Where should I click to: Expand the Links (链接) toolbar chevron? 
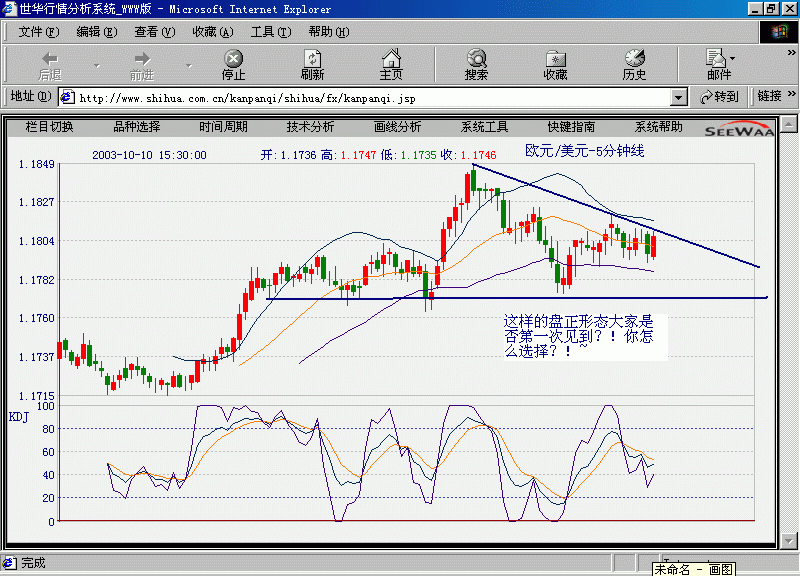click(791, 94)
